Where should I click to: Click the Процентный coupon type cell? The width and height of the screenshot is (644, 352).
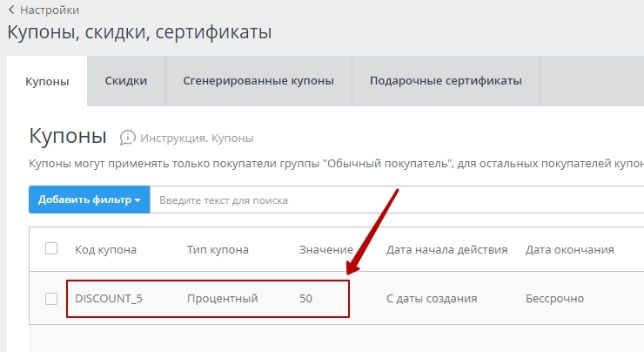point(222,299)
